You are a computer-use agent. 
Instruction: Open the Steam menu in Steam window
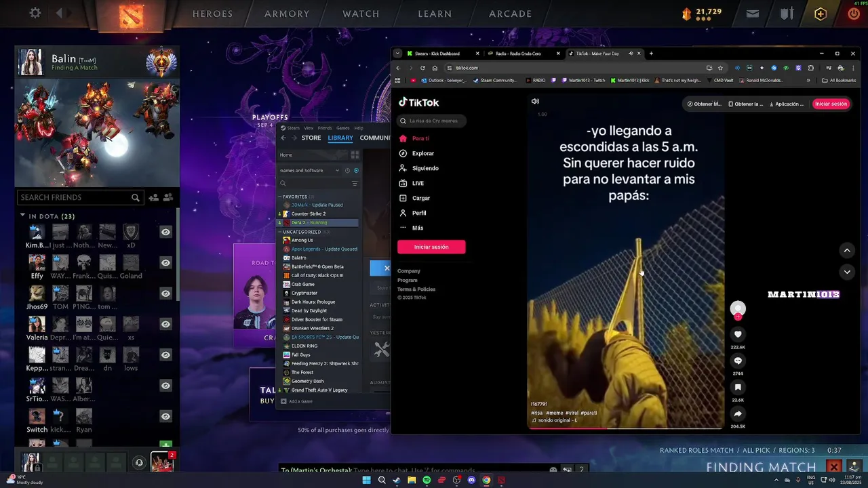pyautogui.click(x=293, y=127)
